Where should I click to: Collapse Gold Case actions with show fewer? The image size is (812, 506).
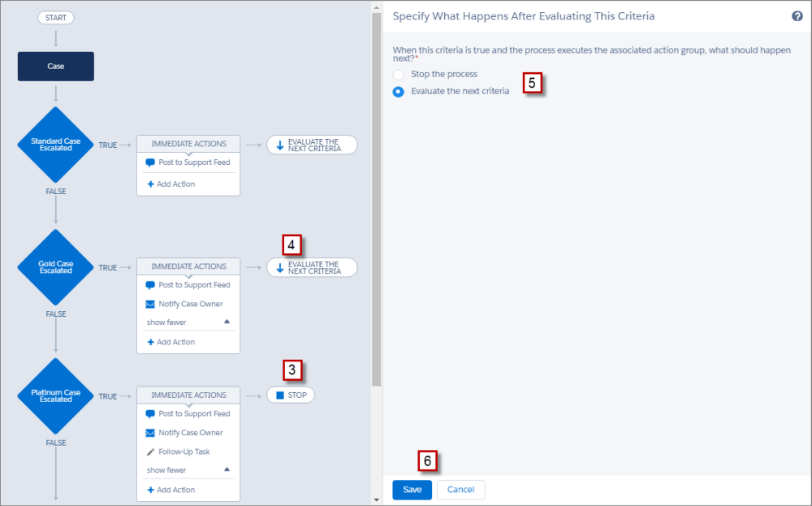(x=166, y=322)
